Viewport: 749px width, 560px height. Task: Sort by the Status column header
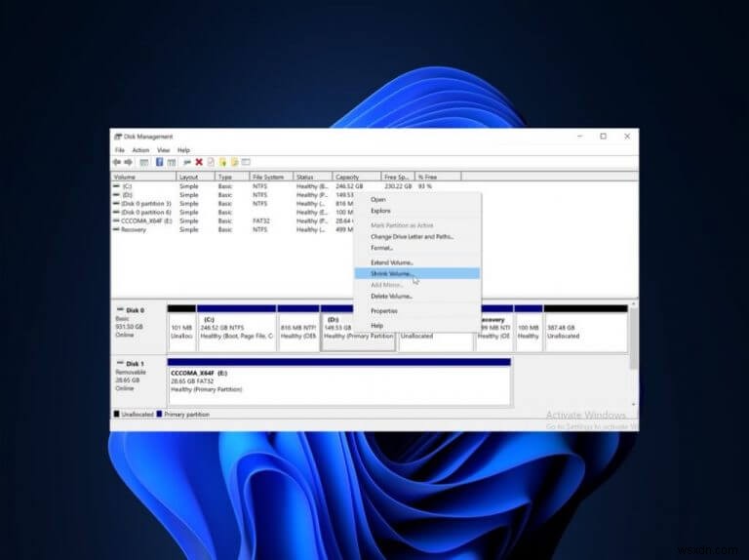tap(312, 177)
